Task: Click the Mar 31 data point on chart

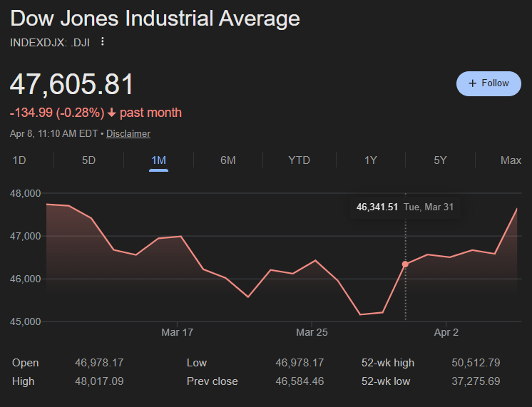Action: pyautogui.click(x=405, y=264)
